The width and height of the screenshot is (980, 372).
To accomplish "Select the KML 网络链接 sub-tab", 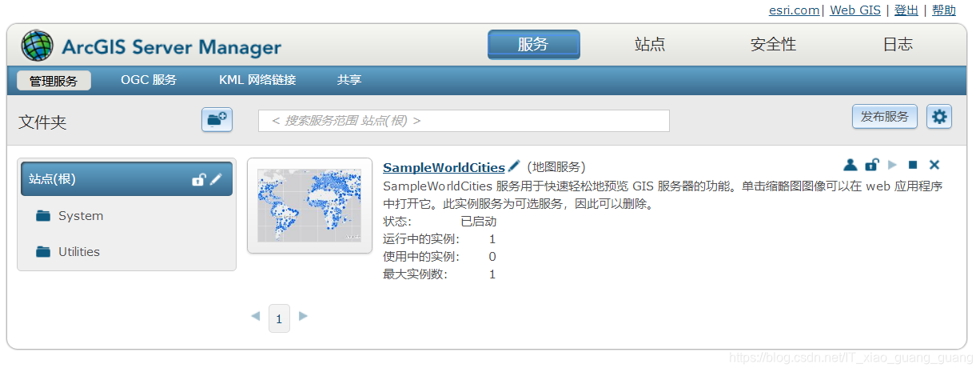I will coord(257,80).
